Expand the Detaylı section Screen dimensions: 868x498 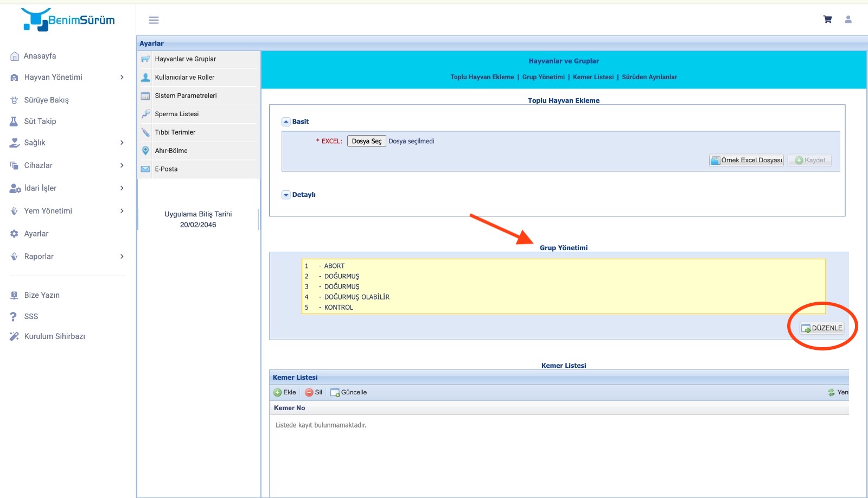tap(286, 195)
